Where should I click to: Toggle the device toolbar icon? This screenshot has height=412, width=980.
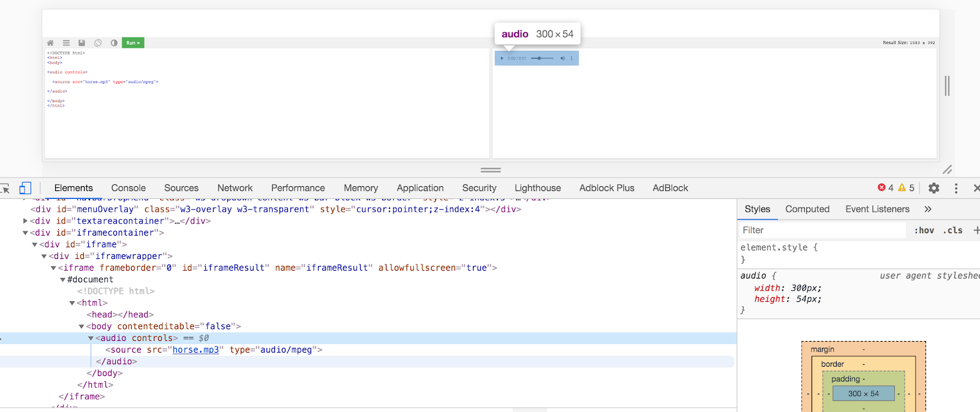tap(25, 188)
